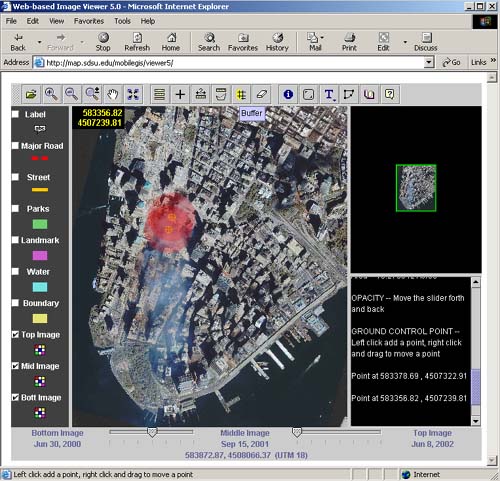Screen dimensions: 500x481
Task: Click the browser Search button
Action: [209, 42]
